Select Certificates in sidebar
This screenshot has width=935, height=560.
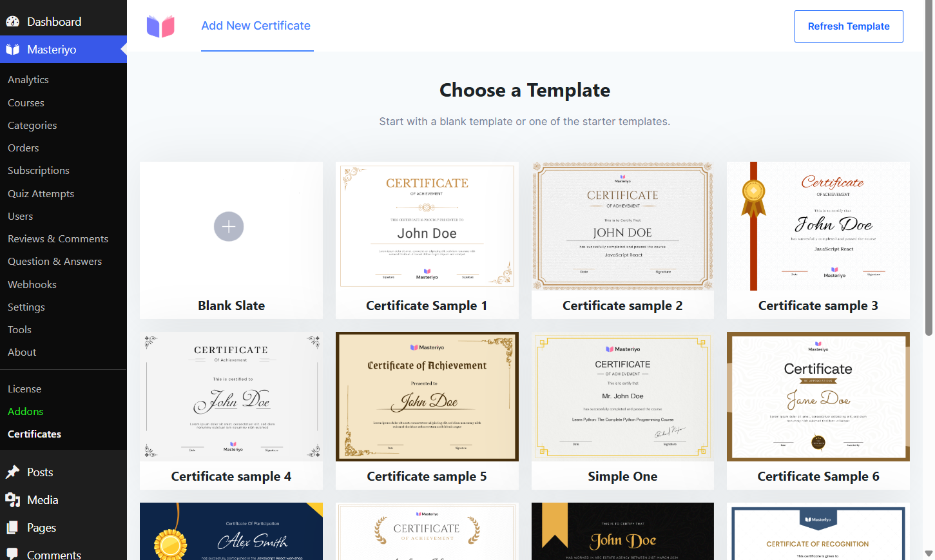[34, 434]
